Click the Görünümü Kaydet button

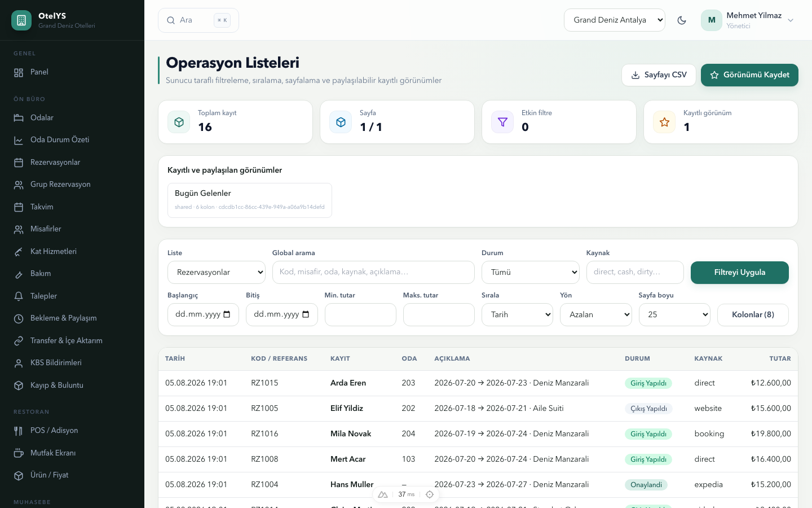749,75
